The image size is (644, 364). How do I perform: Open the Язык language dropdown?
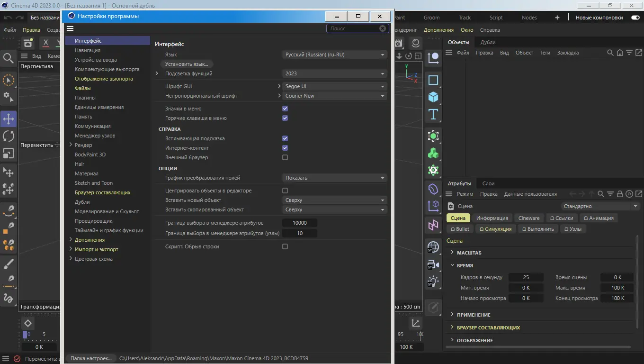[335, 55]
